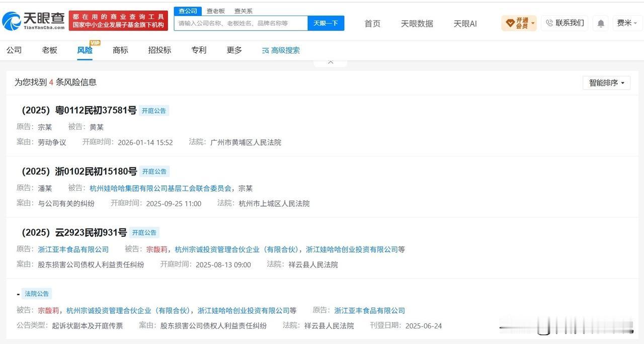Open plaintiff 浙江亚丰食品有限公司 in 云2923 case
Viewport: 644px width, 344px height.
pos(73,249)
